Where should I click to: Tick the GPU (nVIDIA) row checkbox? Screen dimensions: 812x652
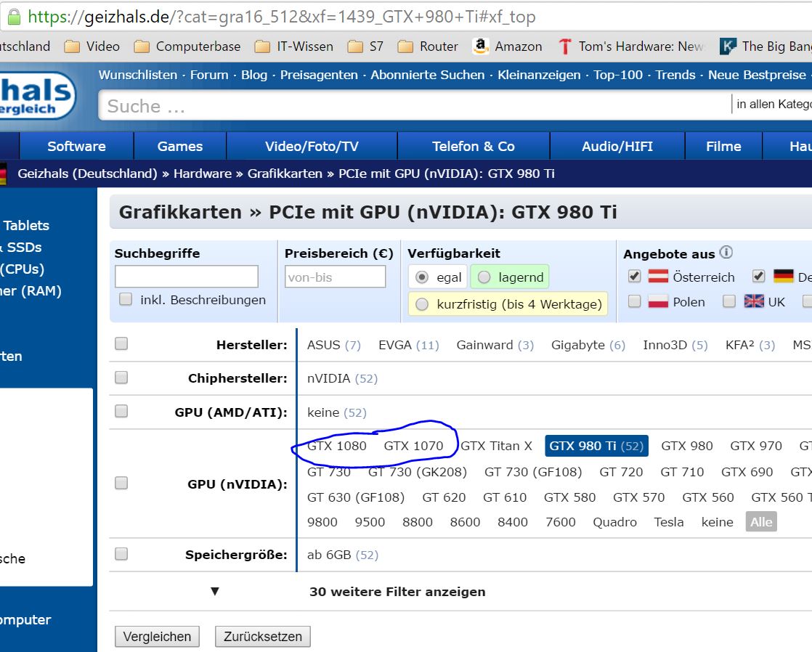[121, 483]
